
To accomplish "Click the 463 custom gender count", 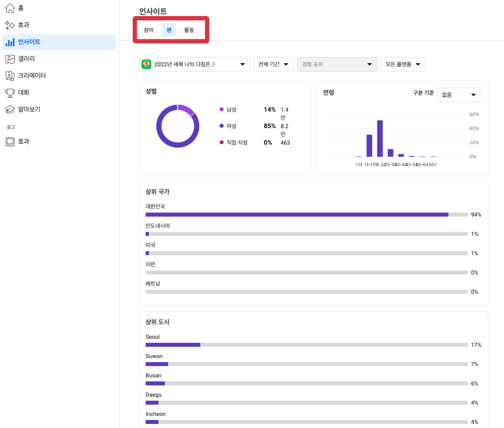I will click(x=285, y=143).
